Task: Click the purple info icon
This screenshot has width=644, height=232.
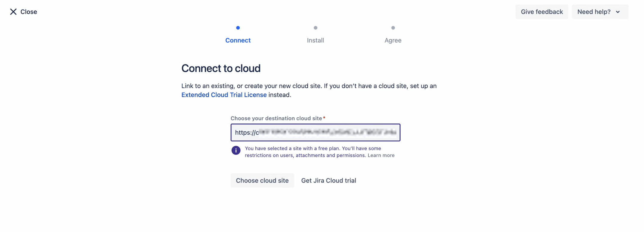Action: pos(236,150)
